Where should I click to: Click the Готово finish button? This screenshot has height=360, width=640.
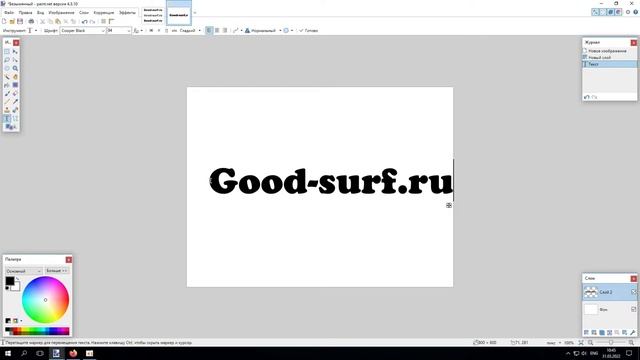tap(308, 31)
